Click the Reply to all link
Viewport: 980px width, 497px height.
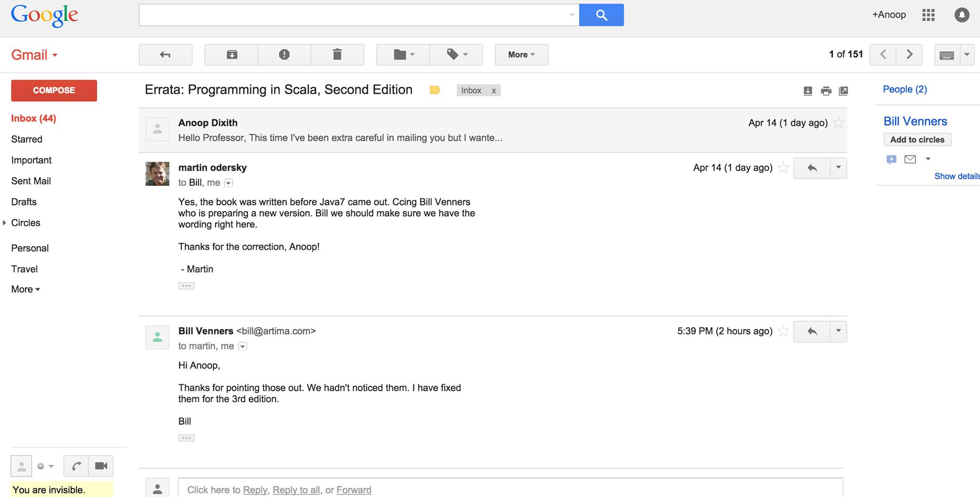[296, 490]
